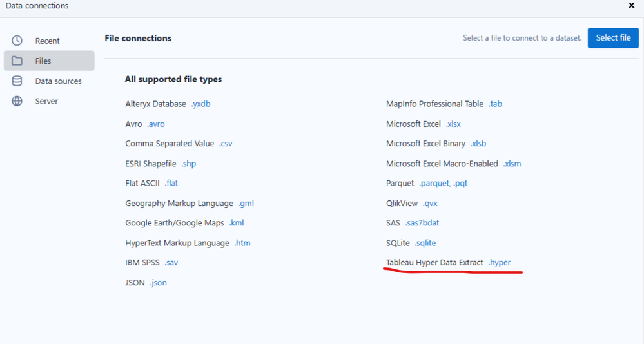This screenshot has height=344, width=644.
Task: Click the .xlsm file type link
Action: click(x=512, y=164)
